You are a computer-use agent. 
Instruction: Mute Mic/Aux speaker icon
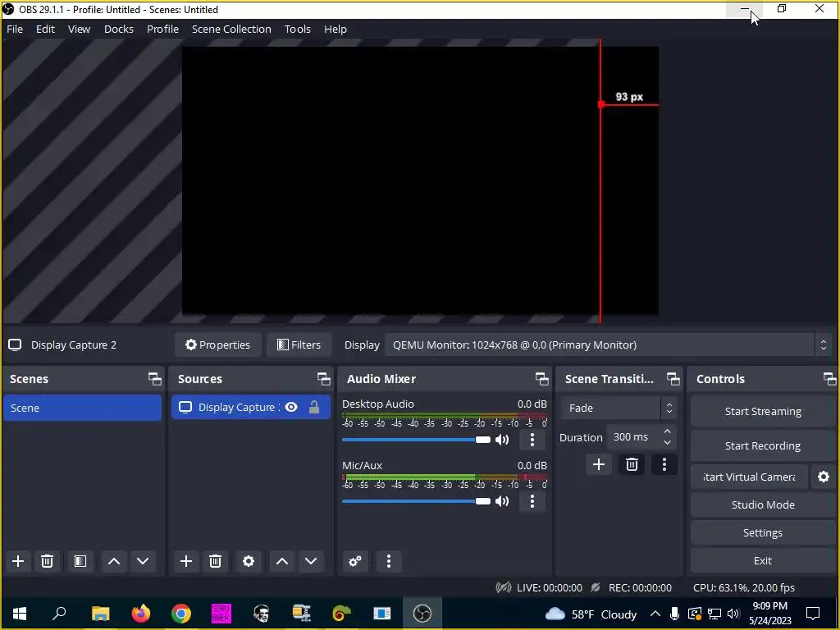[502, 501]
